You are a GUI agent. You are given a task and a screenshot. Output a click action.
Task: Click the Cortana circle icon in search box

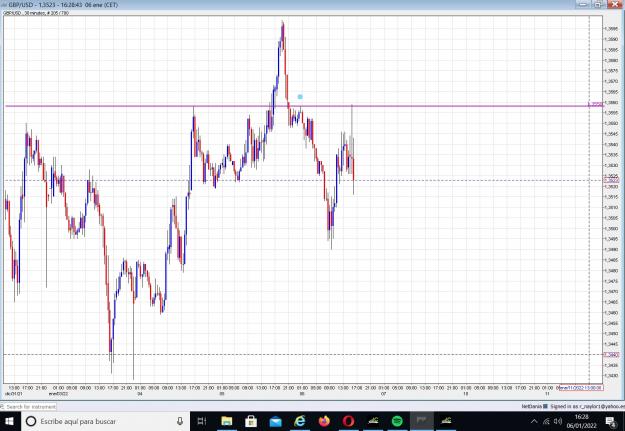coord(31,421)
